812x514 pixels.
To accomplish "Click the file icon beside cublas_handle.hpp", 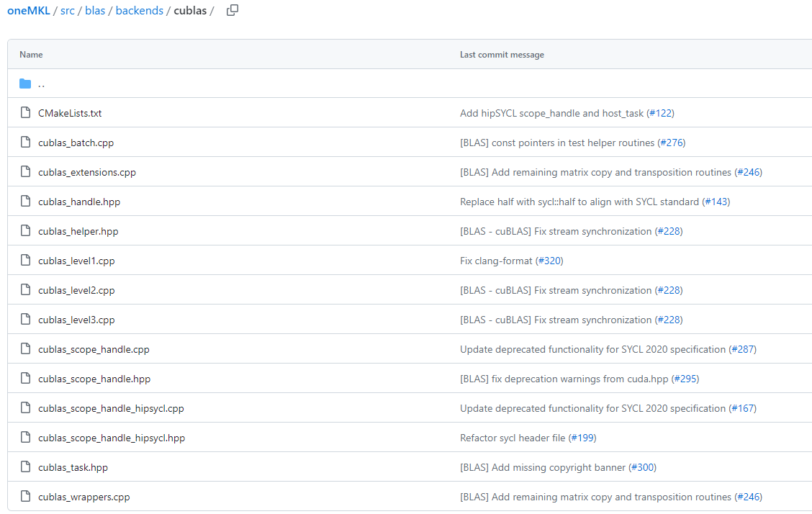I will tap(25, 202).
